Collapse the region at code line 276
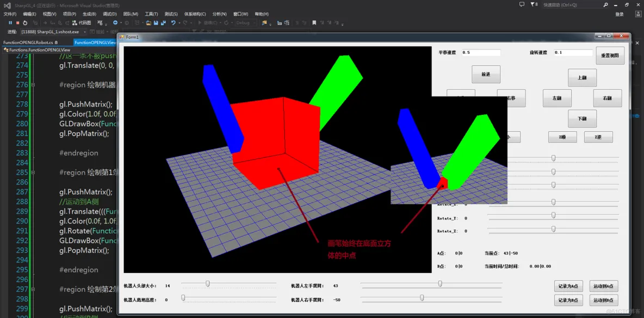Viewport: 644px width, 318px height. 33,85
